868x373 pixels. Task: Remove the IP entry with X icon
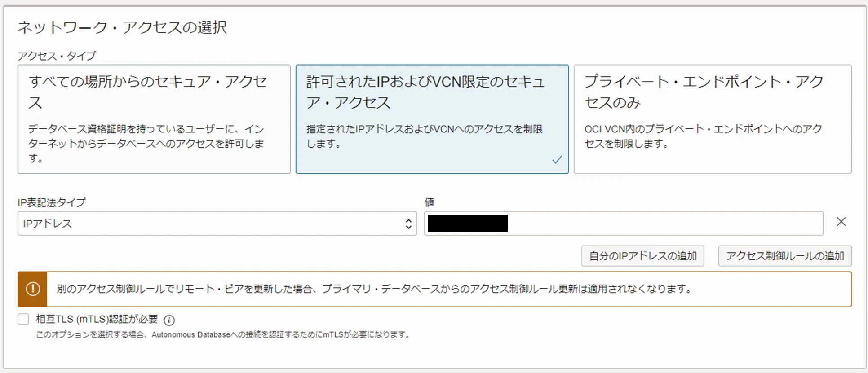click(841, 222)
